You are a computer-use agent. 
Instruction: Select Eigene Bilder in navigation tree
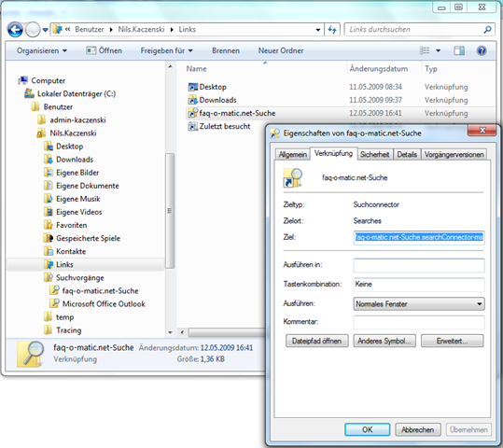tap(72, 173)
